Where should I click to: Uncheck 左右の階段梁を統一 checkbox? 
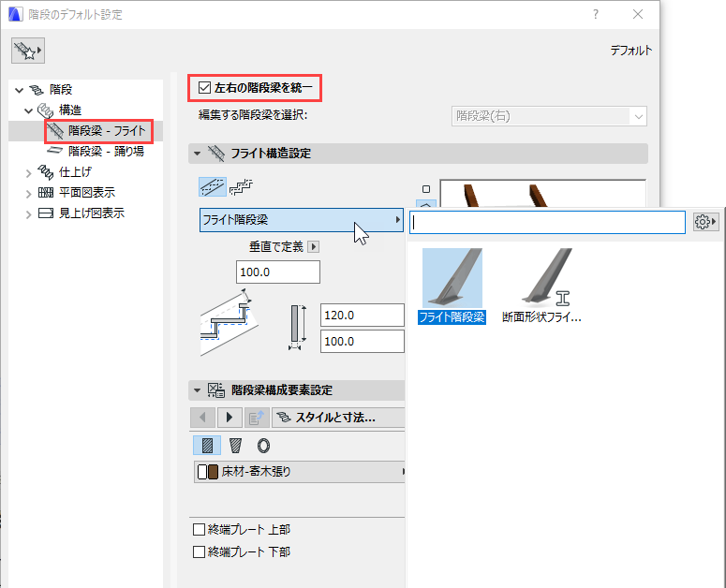(x=204, y=87)
